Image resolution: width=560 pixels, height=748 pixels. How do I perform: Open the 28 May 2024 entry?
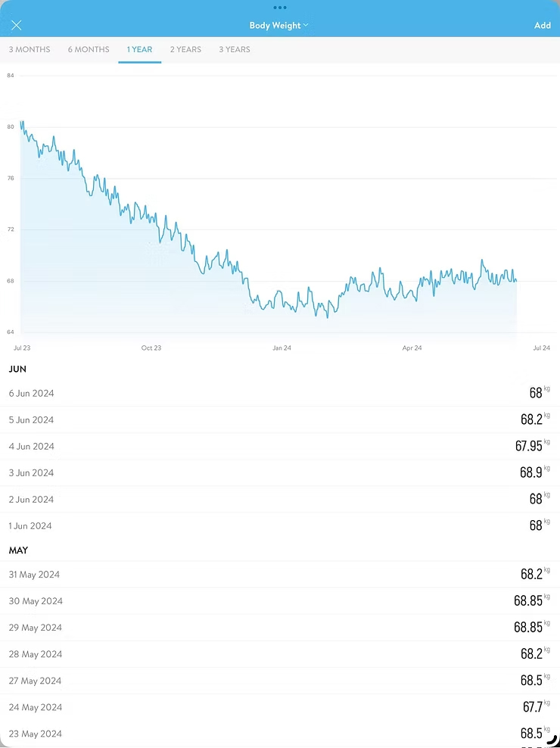coord(280,654)
